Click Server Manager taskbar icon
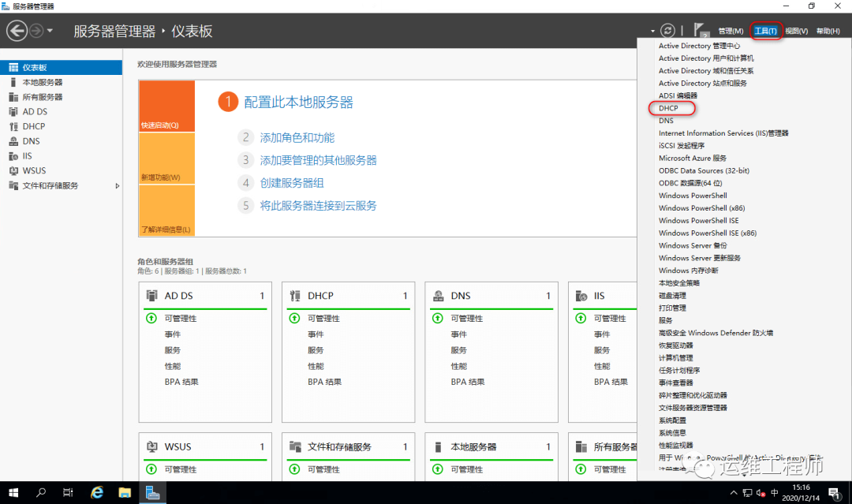 (x=153, y=493)
